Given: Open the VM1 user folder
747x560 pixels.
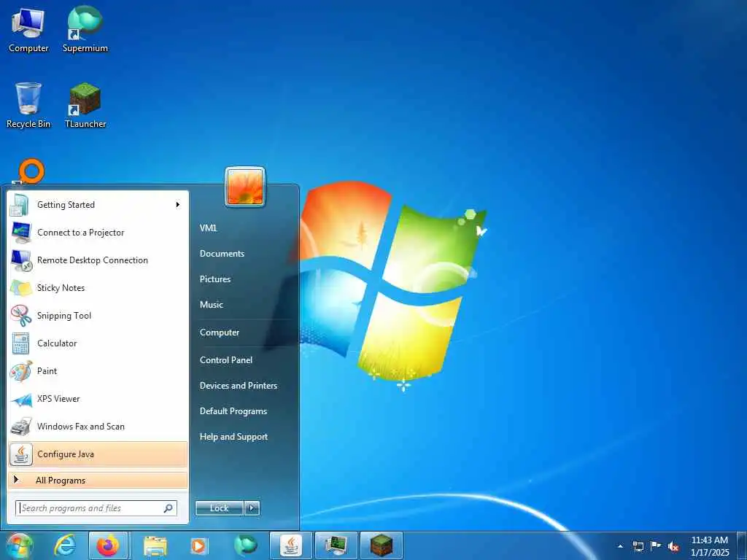Looking at the screenshot, I should 208,228.
